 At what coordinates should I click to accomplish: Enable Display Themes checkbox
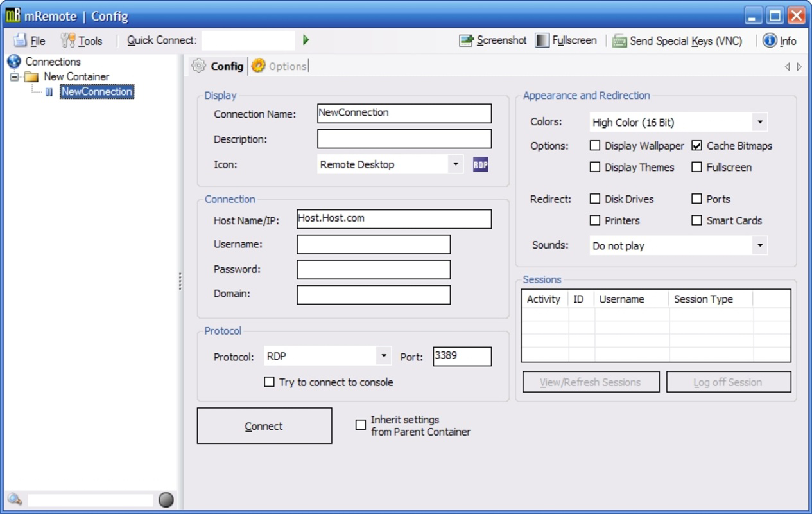click(x=595, y=167)
